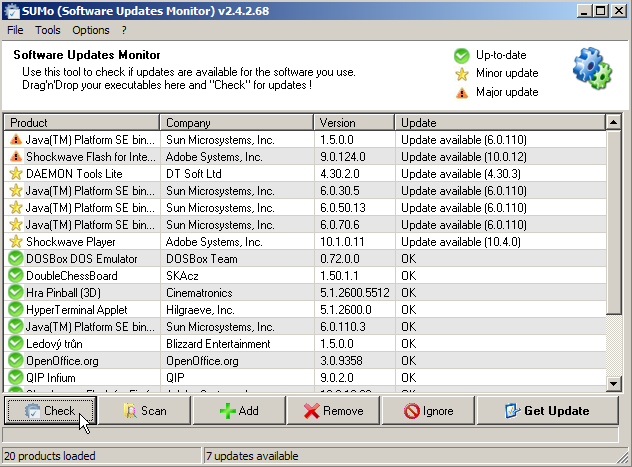Click the Up-to-date legend check icon
The width and height of the screenshot is (632, 467).
(462, 56)
